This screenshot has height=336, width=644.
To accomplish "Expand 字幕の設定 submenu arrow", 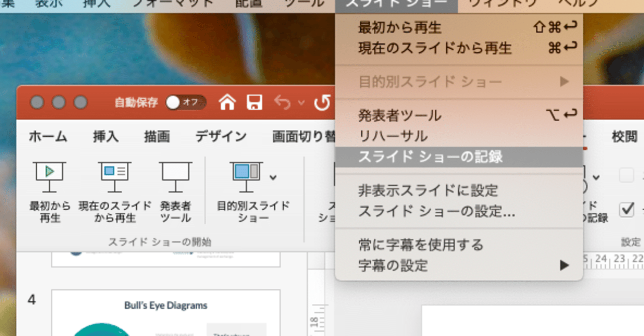I will [565, 265].
